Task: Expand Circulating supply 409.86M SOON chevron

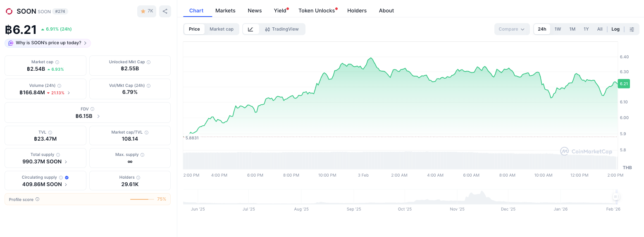Action: point(66,184)
